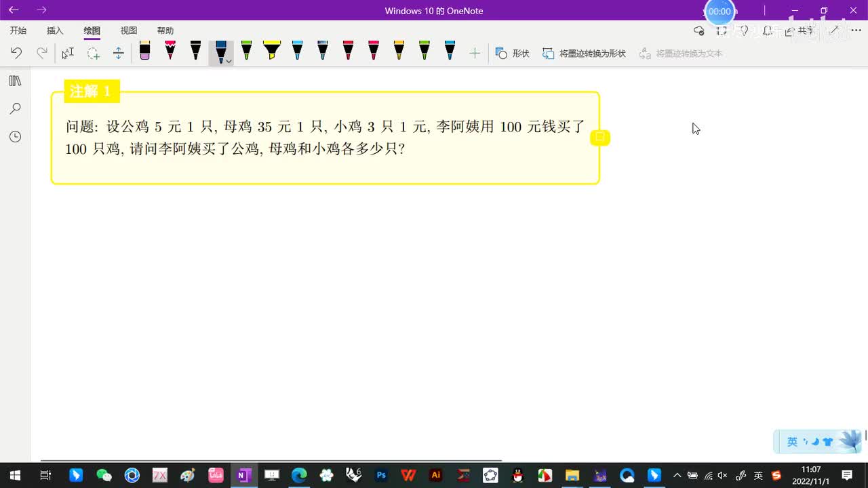Select the last blue pen in the row
868x488 pixels.
(x=450, y=51)
